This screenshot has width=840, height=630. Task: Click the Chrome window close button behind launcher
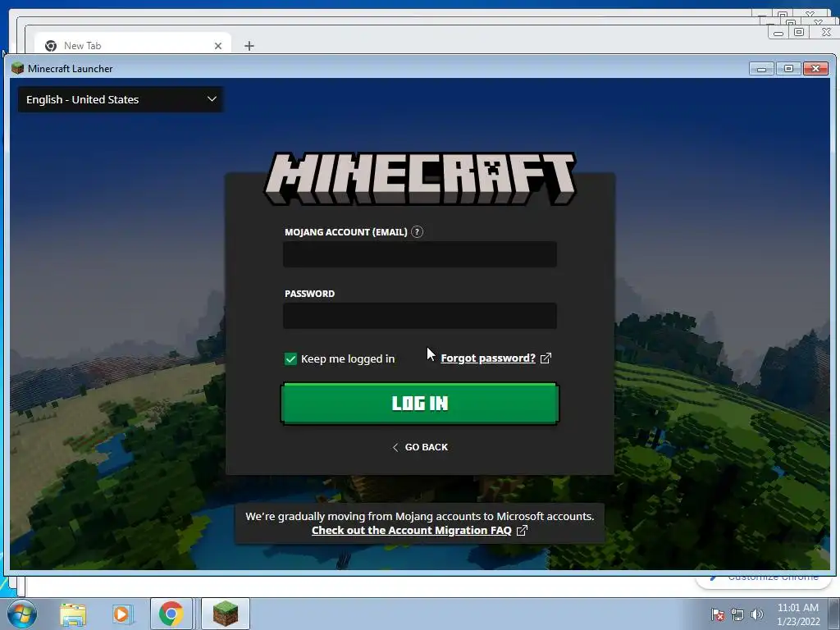(x=825, y=33)
